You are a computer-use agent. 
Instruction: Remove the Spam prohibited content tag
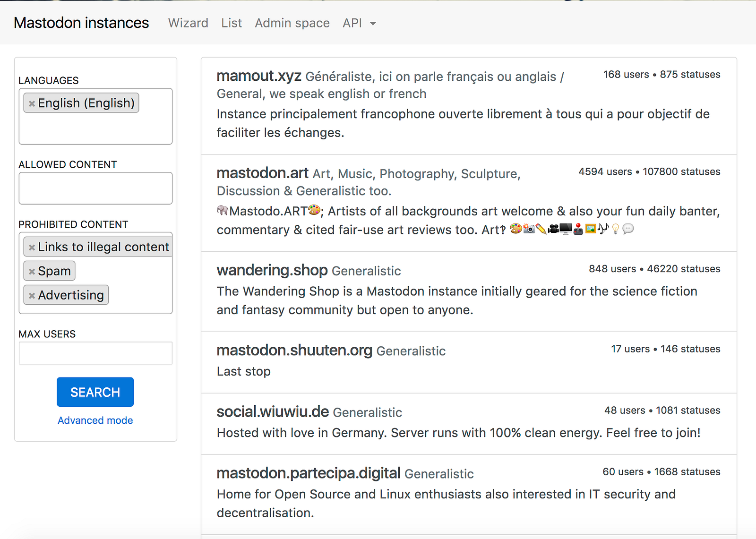[32, 272]
